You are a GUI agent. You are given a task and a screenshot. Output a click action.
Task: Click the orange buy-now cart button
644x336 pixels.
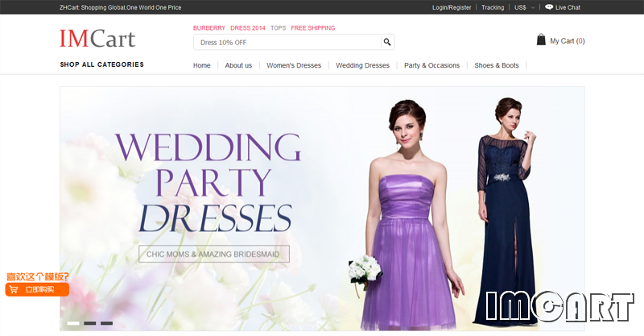[37, 289]
